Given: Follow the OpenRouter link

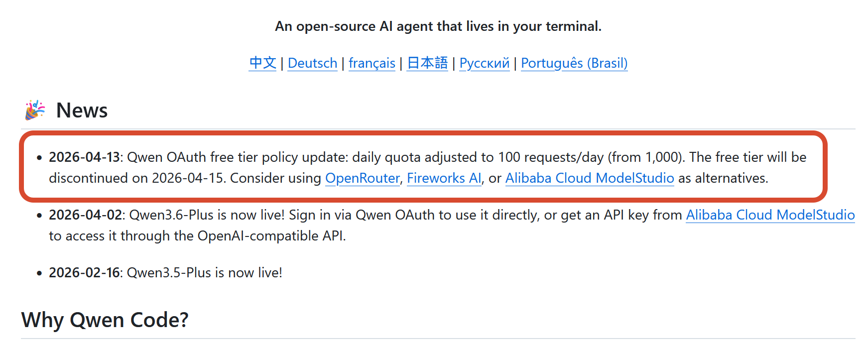Looking at the screenshot, I should point(362,178).
